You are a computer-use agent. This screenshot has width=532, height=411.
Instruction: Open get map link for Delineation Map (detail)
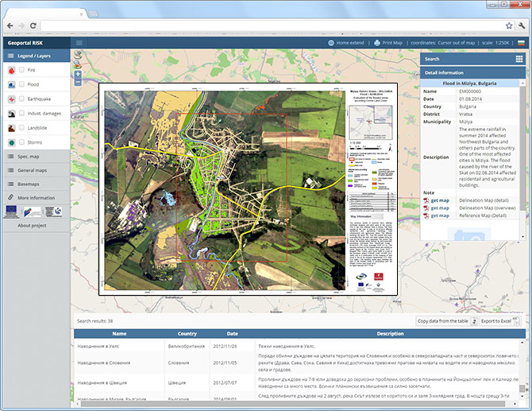tap(440, 201)
